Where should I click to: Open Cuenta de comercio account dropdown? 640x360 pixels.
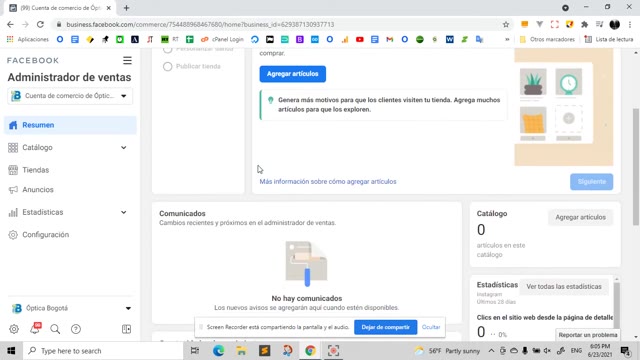click(70, 96)
